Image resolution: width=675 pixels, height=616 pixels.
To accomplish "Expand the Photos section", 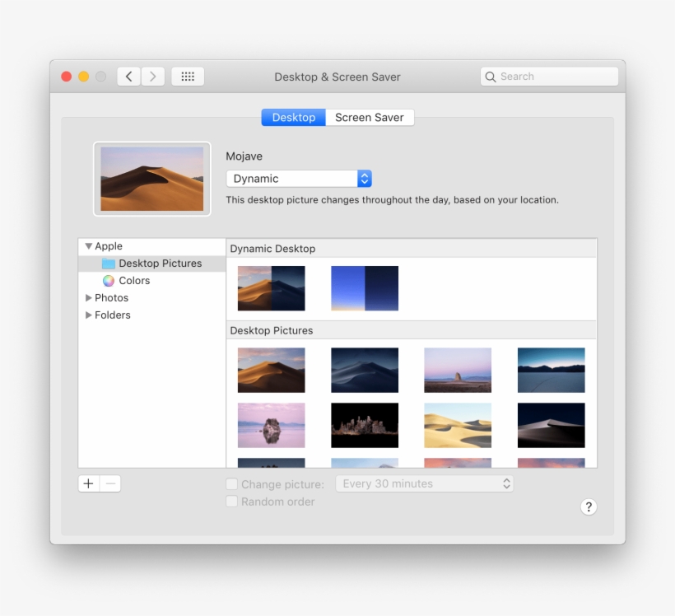I will (89, 297).
